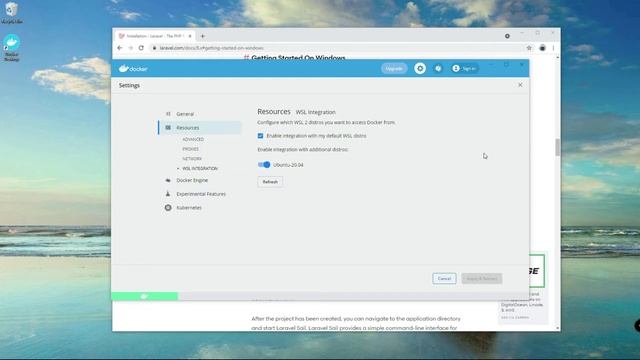Click the Experimental Features flask icon

point(168,194)
